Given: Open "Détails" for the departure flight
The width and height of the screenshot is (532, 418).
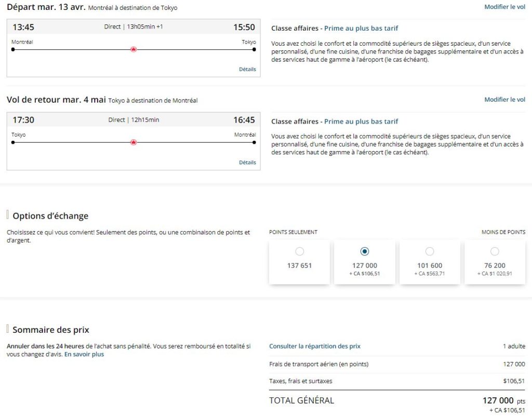Looking at the screenshot, I should tap(247, 69).
